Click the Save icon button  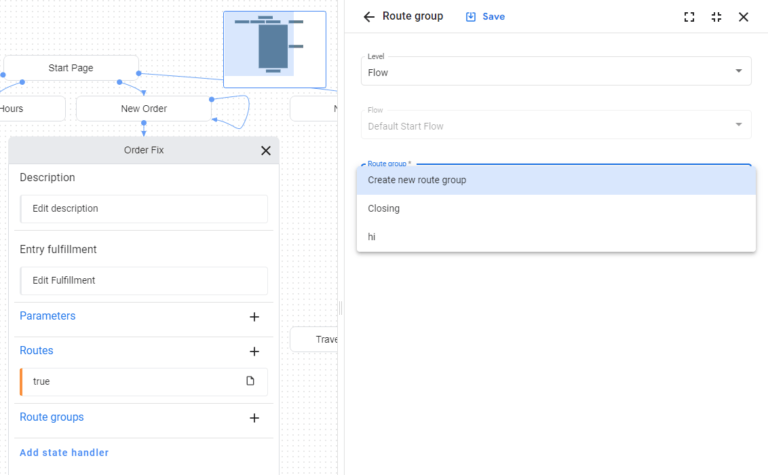click(472, 17)
